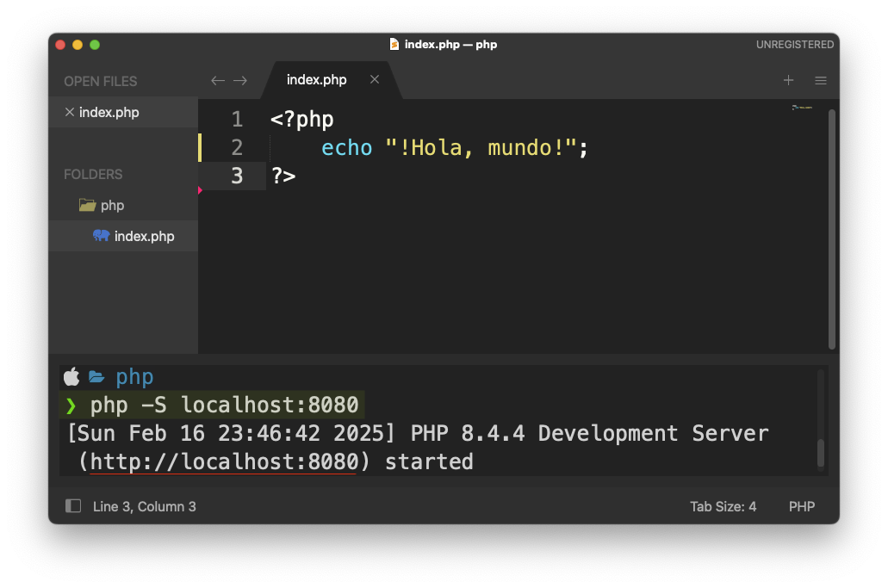Collapse the php folder in sidebar

[x=88, y=205]
